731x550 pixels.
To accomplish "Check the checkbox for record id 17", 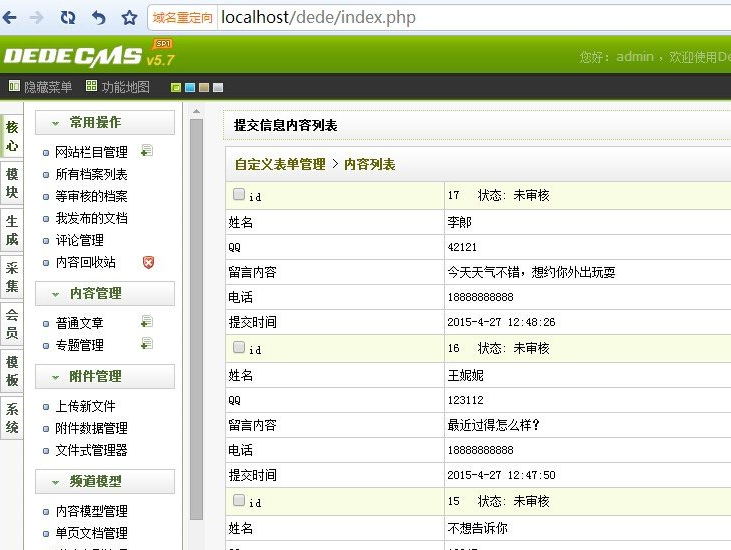I will [239, 194].
